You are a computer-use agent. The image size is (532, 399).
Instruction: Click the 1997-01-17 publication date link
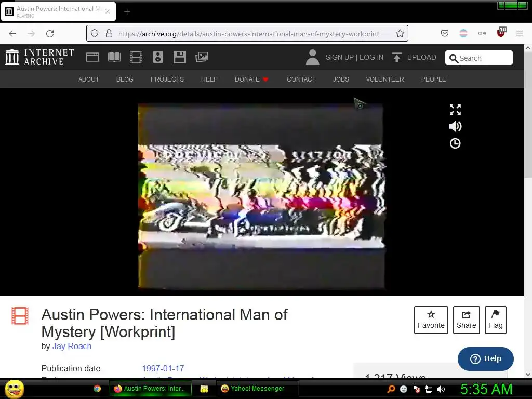tap(163, 368)
